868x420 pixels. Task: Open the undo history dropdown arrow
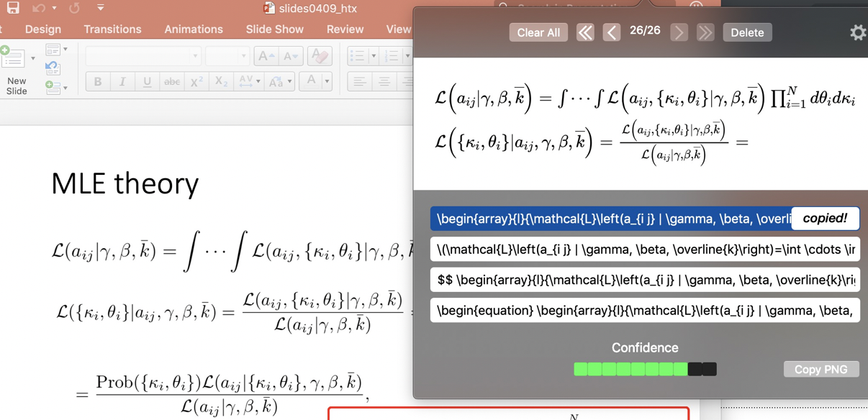coord(55,7)
